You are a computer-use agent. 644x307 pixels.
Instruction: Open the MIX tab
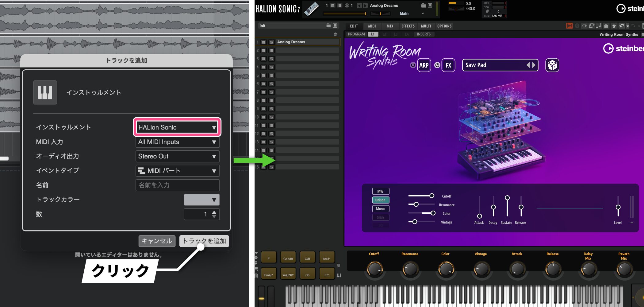(390, 26)
